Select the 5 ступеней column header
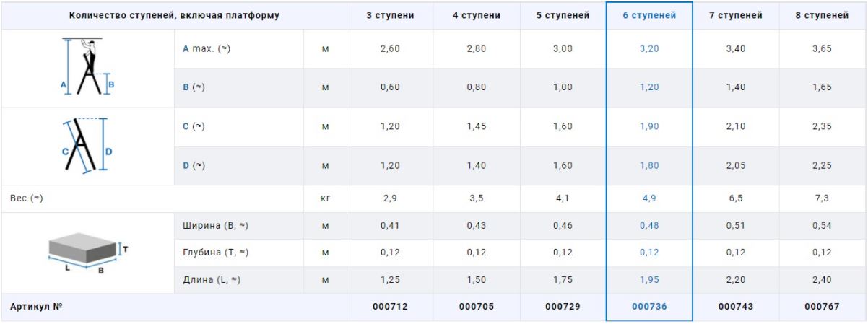This screenshot has width=868, height=324. coord(563,15)
